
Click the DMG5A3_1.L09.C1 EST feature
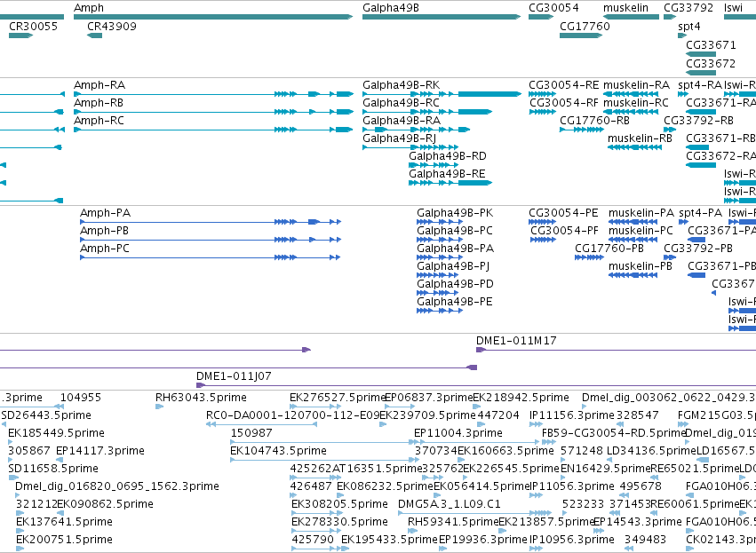tap(475, 513)
